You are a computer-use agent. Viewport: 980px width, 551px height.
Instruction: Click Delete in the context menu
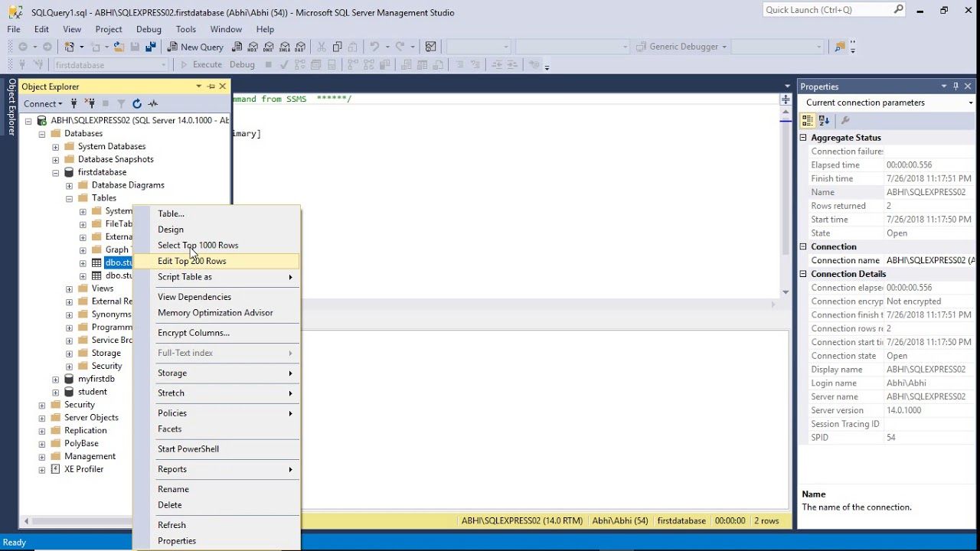click(x=217, y=505)
